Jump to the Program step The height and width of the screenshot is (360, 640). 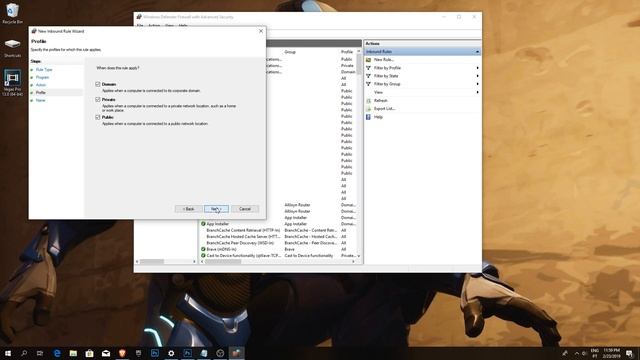tap(42, 77)
